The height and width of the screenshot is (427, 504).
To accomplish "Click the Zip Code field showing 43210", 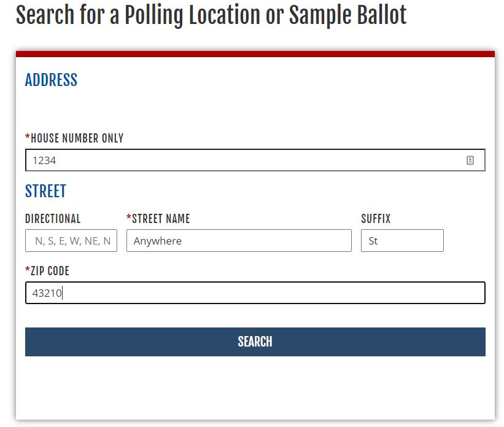I will (255, 293).
